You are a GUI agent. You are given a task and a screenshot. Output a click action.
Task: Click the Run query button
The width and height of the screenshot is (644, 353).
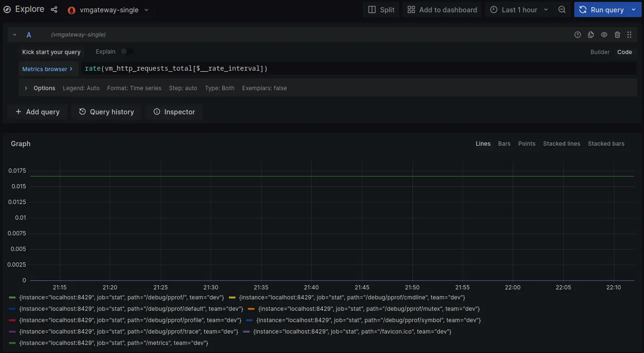(x=601, y=9)
